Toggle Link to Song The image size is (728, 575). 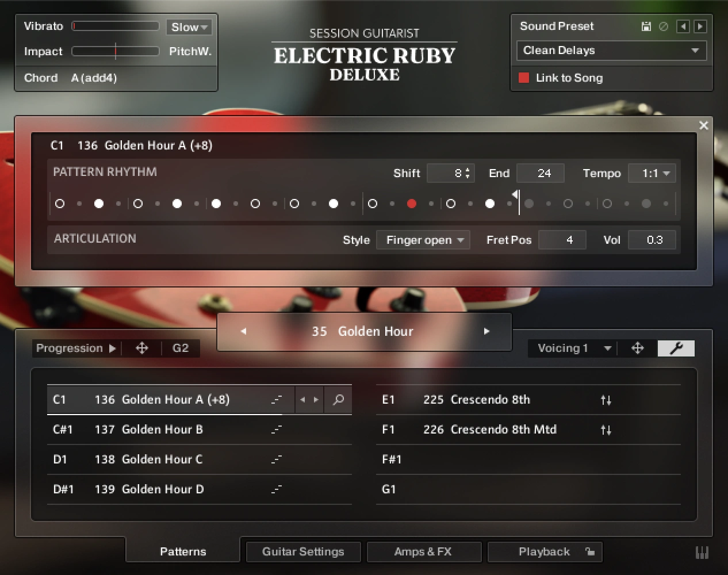click(524, 78)
